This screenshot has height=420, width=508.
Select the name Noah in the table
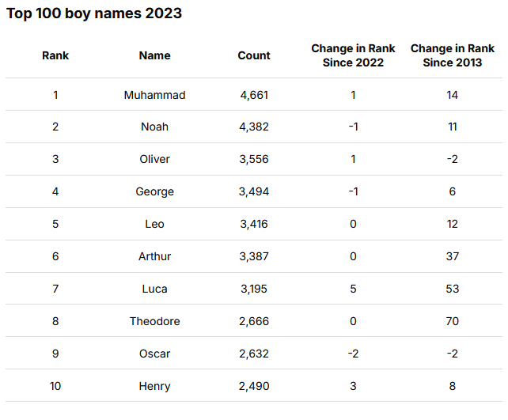(154, 127)
